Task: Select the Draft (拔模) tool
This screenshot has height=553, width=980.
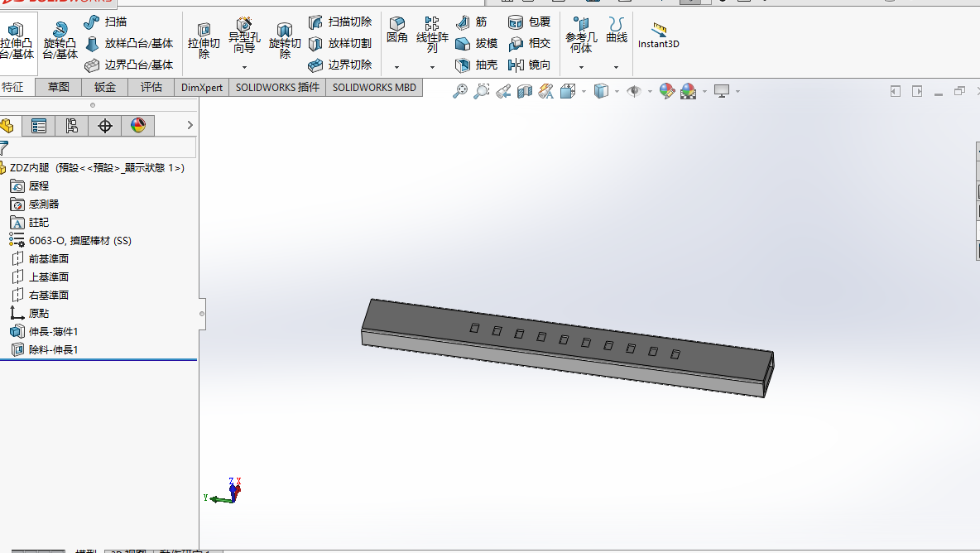Action: (x=476, y=43)
